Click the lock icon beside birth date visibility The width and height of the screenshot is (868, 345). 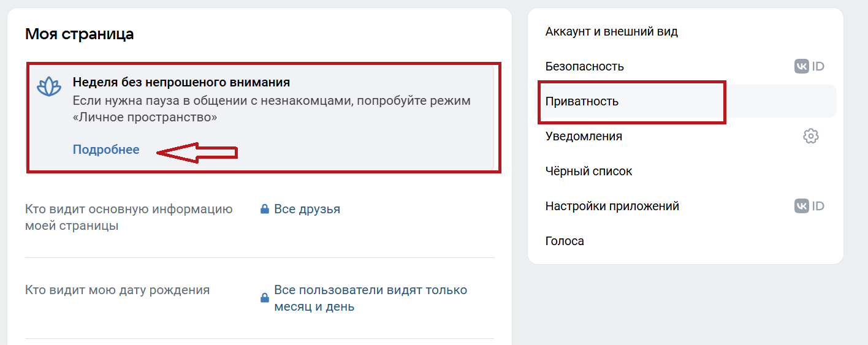[x=265, y=298]
